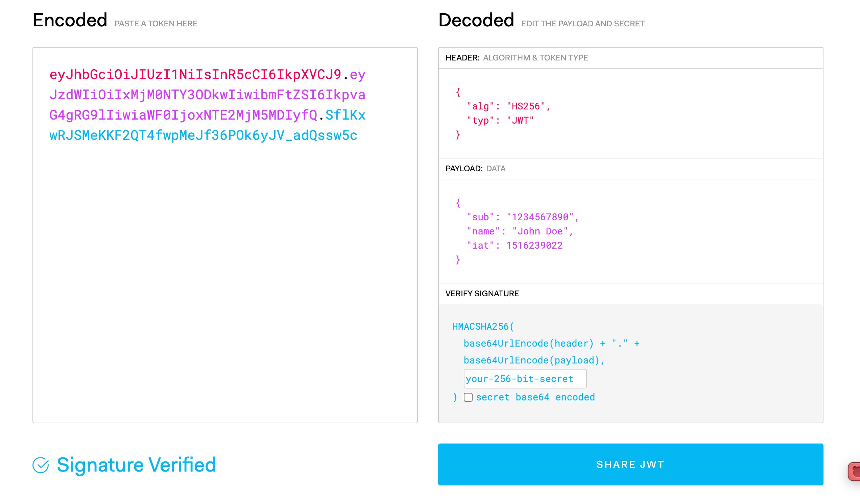Viewport: 860px width, 504px height.
Task: Click the HEADER: ALGORITHM & TOKEN TYPE section label
Action: point(516,58)
